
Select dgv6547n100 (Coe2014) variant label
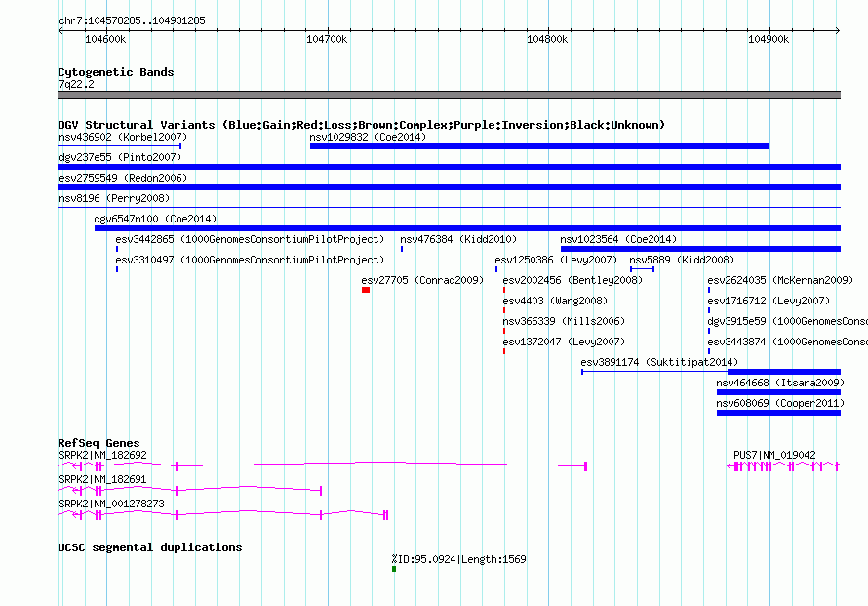click(155, 219)
